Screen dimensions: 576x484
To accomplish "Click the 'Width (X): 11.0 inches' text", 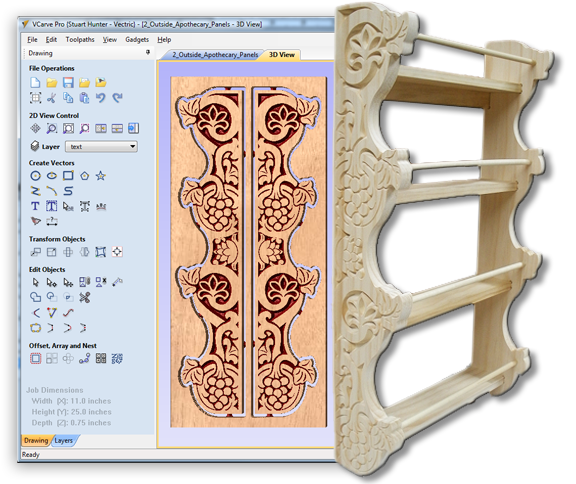I will tap(71, 401).
